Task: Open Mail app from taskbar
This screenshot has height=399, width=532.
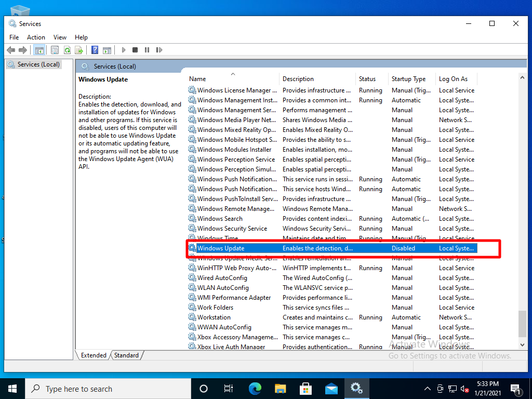Action: tap(331, 389)
